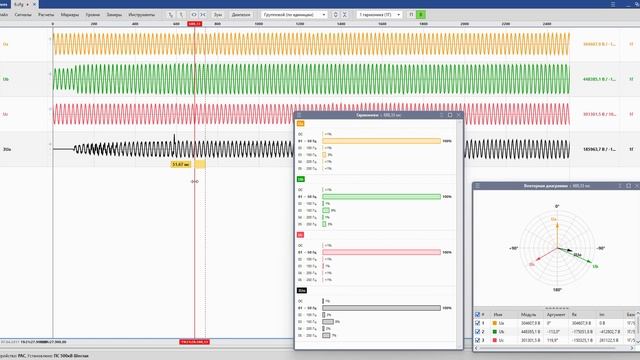
Task: Select the Ua channel label
Action: (6, 44)
